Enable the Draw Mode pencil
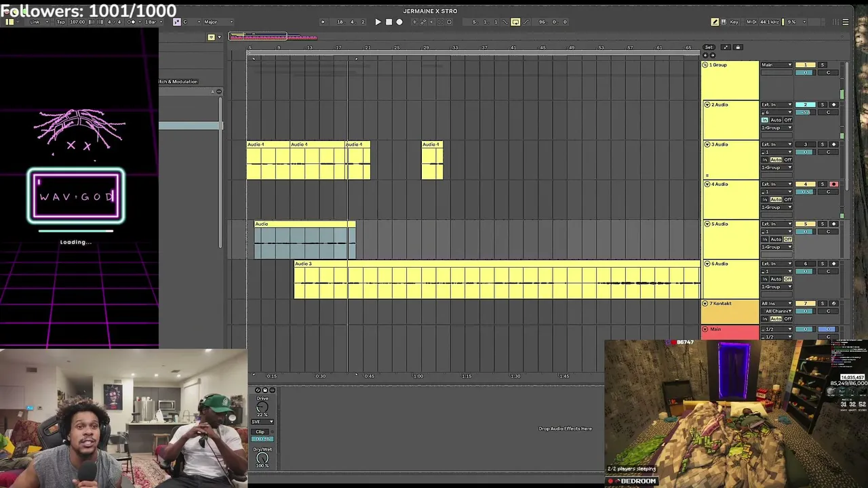This screenshot has width=868, height=488. tap(715, 22)
